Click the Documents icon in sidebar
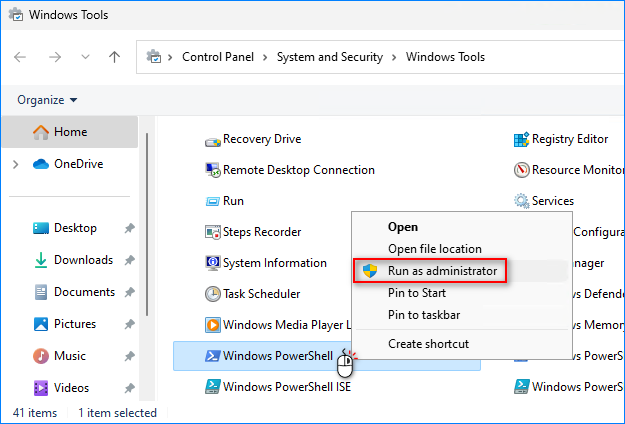The width and height of the screenshot is (625, 424). 41,292
